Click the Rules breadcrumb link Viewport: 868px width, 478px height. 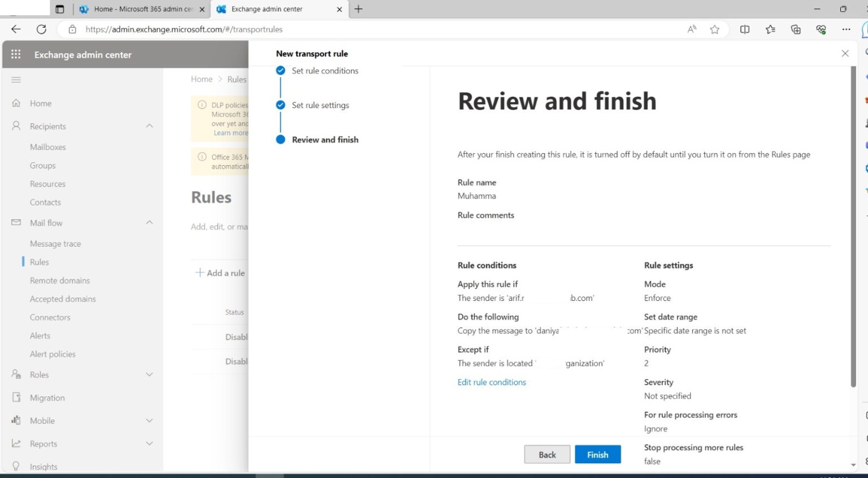coord(237,79)
